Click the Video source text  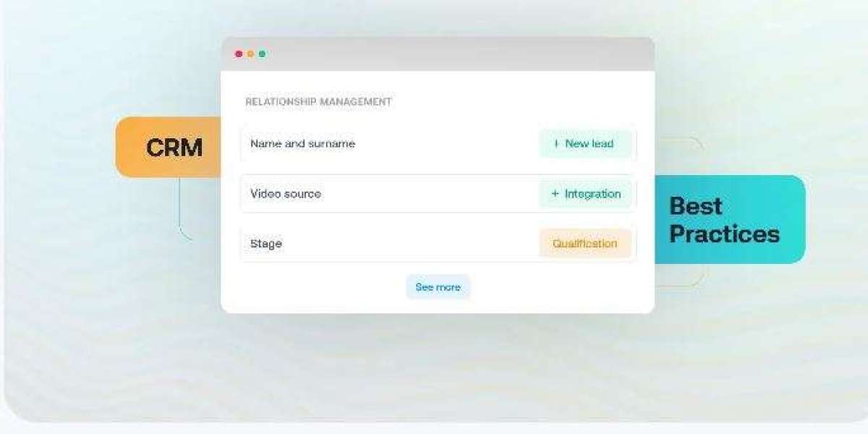286,194
